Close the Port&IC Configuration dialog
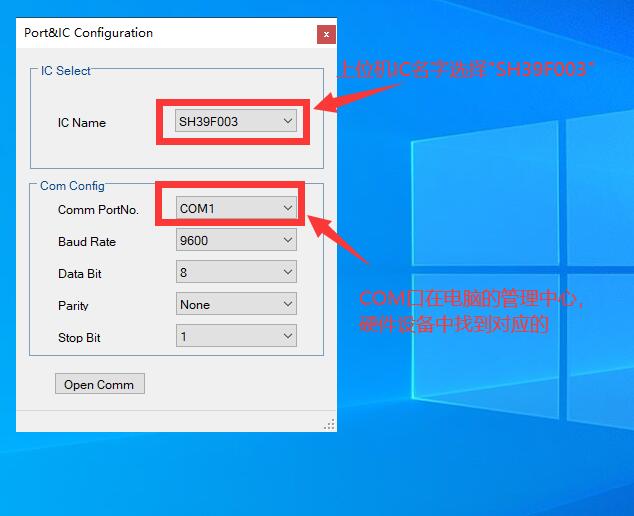Viewport: 634px width, 516px height. click(x=326, y=34)
